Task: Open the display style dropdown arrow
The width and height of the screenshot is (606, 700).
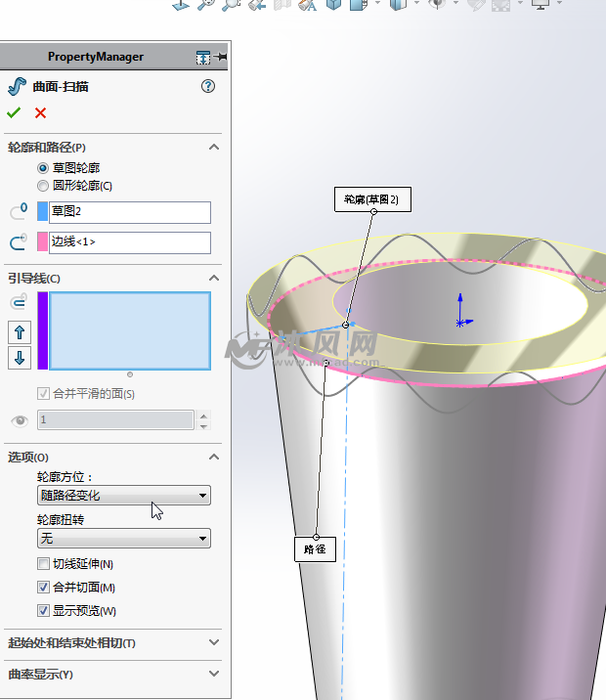Action: pyautogui.click(x=416, y=4)
